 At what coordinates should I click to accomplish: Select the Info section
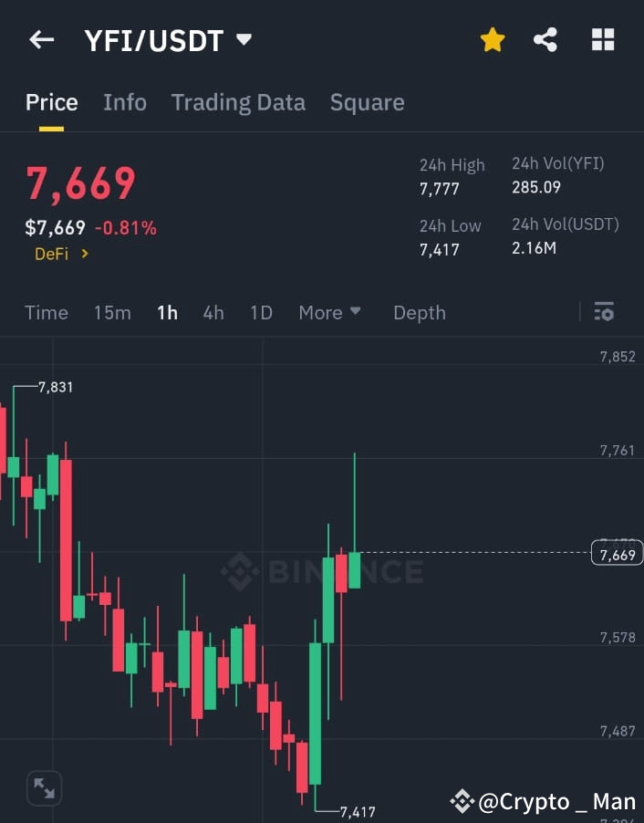click(125, 102)
